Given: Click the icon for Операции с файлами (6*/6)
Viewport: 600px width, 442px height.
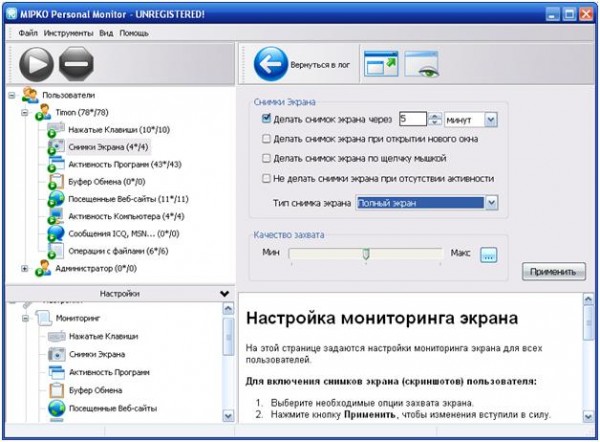Looking at the screenshot, I should click(x=56, y=251).
